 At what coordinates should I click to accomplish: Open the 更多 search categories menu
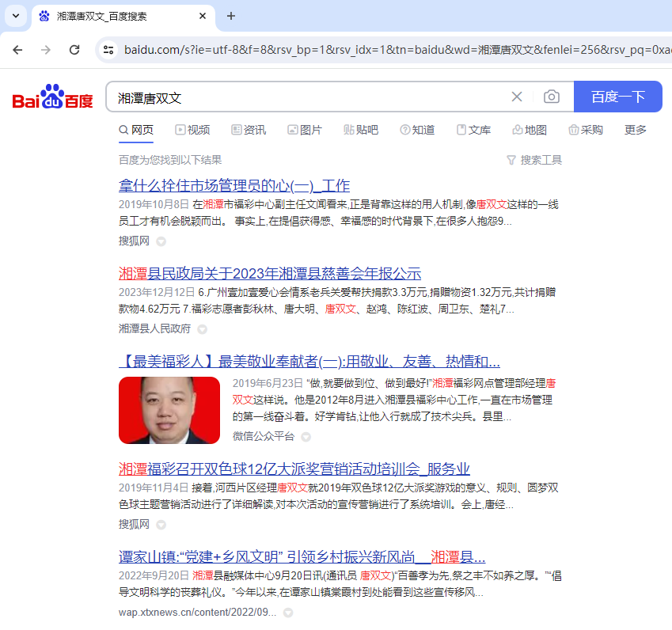(x=635, y=130)
